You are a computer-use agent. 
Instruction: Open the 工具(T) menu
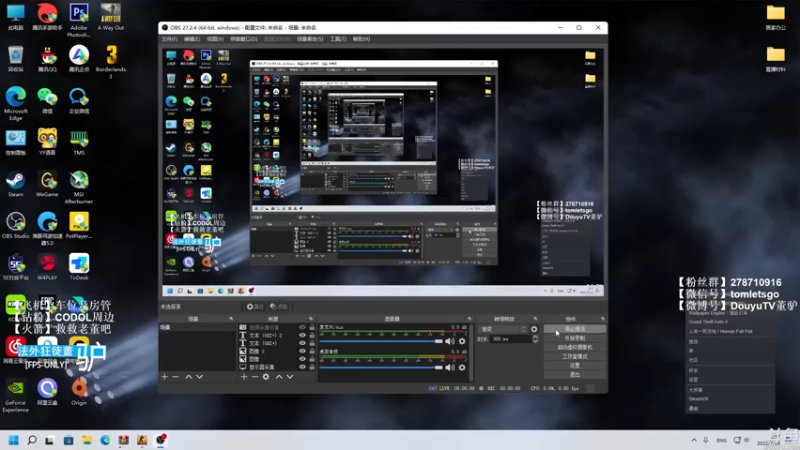[338, 39]
